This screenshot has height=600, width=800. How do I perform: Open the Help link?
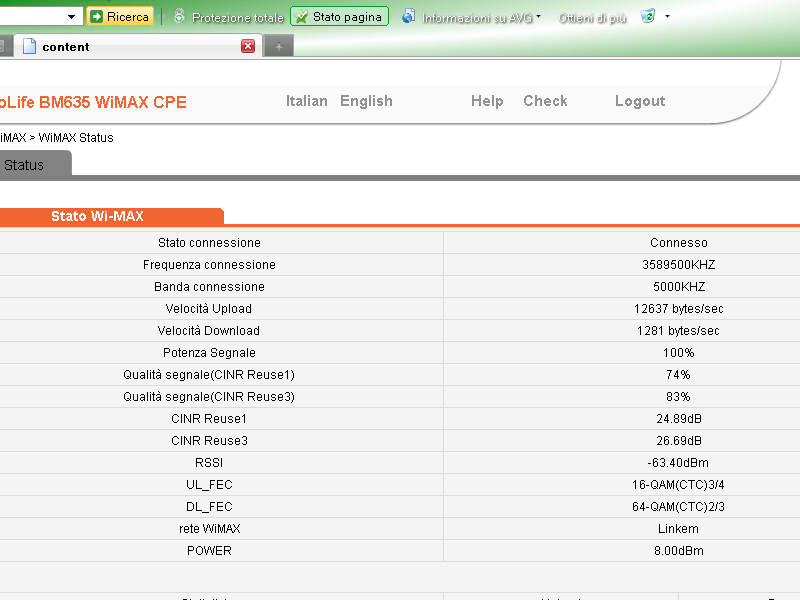[487, 101]
